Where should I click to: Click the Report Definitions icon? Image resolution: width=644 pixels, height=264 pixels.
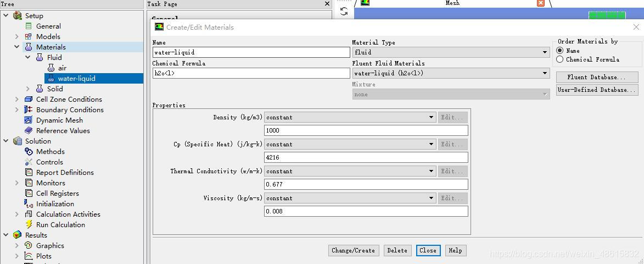[x=29, y=172]
